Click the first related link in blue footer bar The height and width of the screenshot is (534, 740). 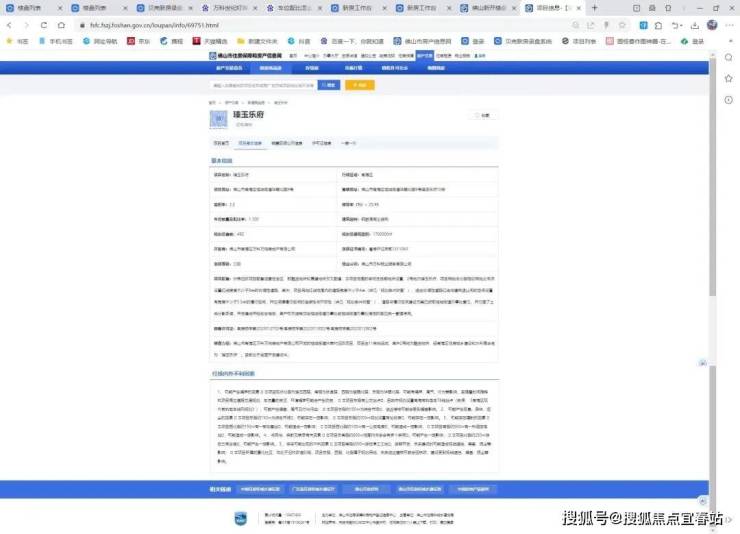click(x=260, y=489)
